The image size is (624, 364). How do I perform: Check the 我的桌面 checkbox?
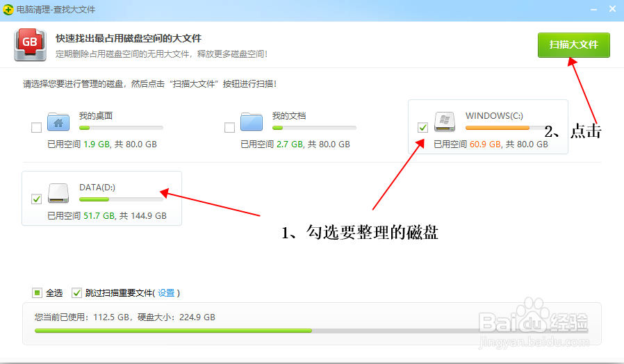[x=36, y=127]
